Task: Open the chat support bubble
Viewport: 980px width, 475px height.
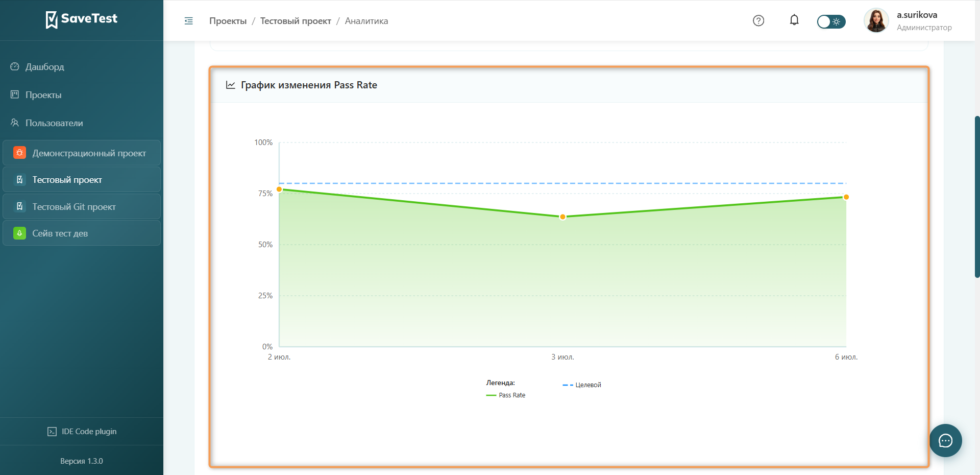Action: click(x=945, y=440)
